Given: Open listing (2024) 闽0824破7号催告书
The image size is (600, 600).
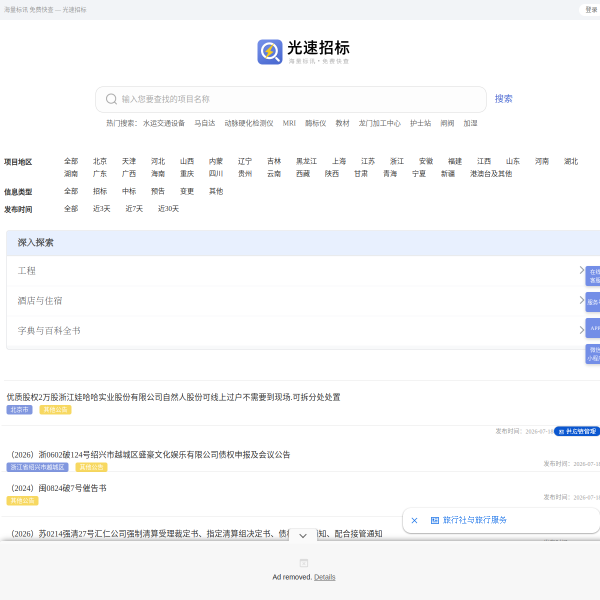Looking at the screenshot, I should tap(59, 488).
